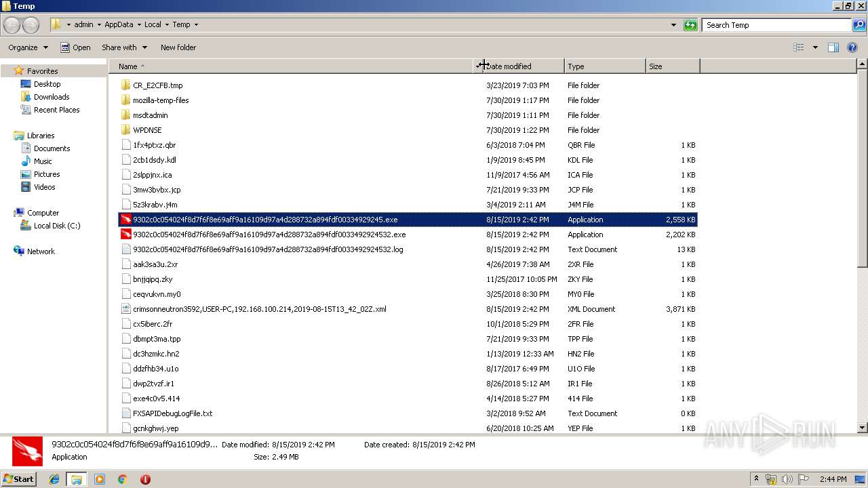Change your view icon in toolbar
Screen dimensions: 868x488
click(799, 47)
